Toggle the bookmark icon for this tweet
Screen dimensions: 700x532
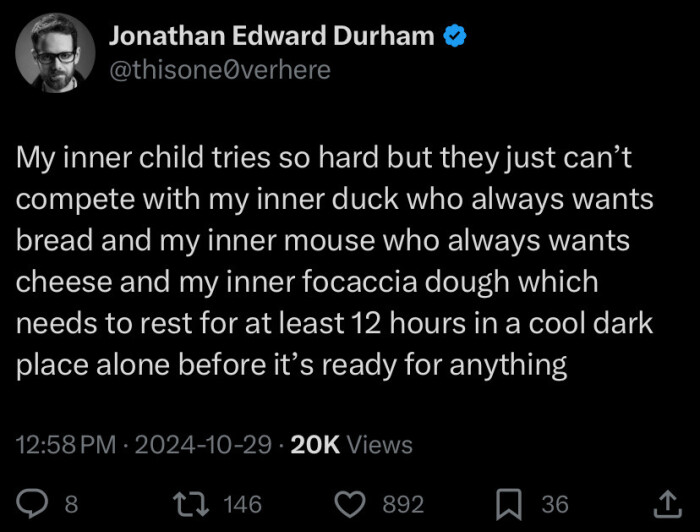509,504
